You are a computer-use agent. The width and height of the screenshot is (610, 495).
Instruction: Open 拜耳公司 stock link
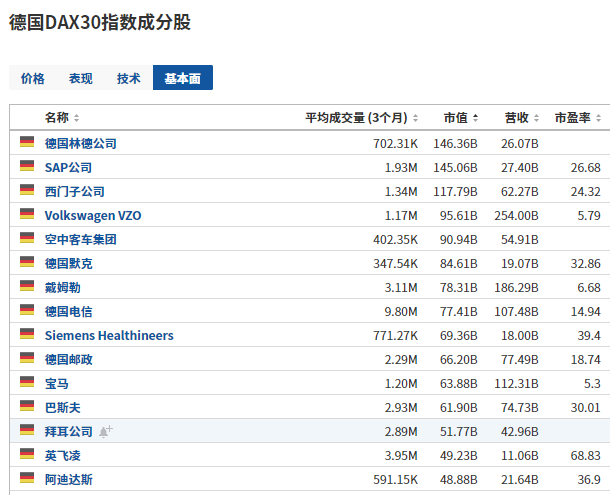click(68, 432)
